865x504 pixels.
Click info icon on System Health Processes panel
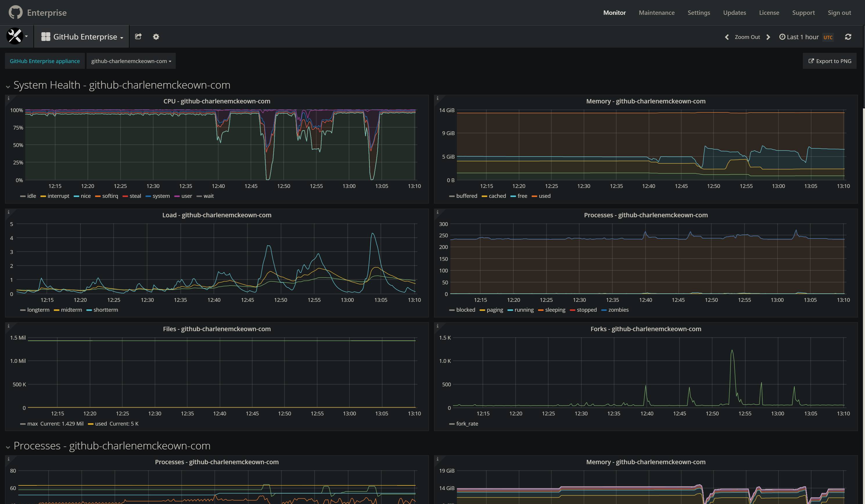point(437,212)
